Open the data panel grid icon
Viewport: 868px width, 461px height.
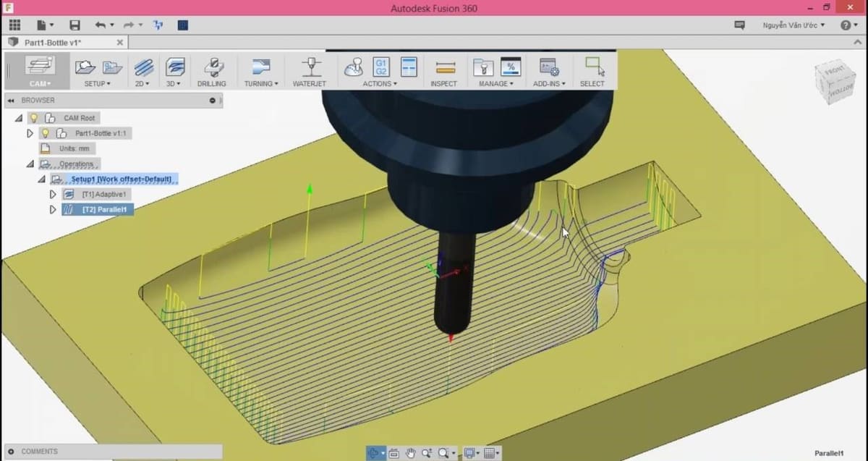click(14, 25)
